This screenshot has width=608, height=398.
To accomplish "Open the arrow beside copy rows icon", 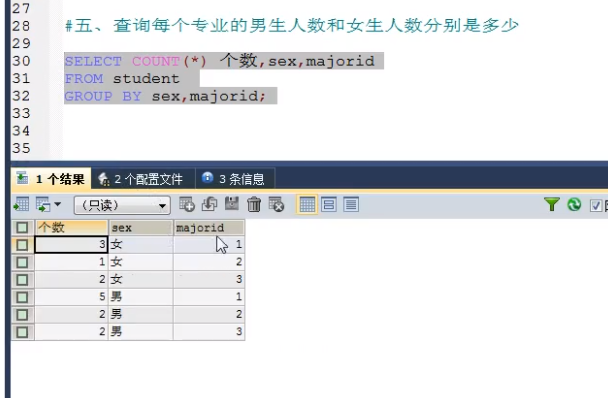I will point(58,204).
